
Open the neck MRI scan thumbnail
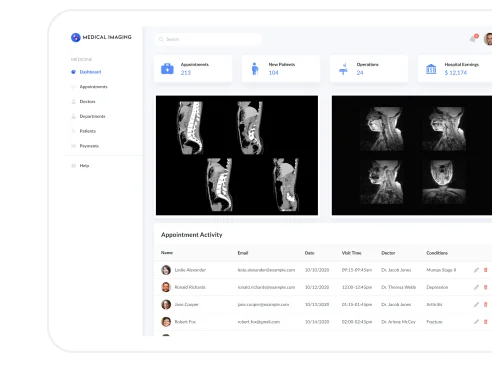point(412,155)
